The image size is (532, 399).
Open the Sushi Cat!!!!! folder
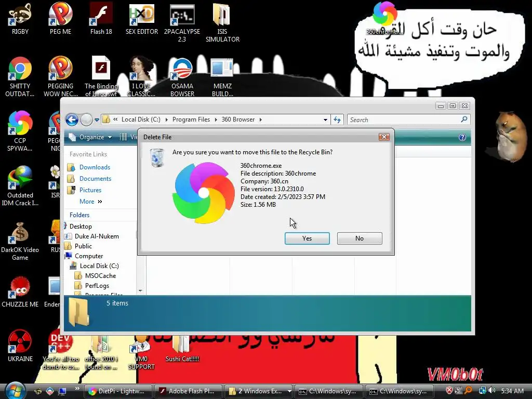click(182, 350)
